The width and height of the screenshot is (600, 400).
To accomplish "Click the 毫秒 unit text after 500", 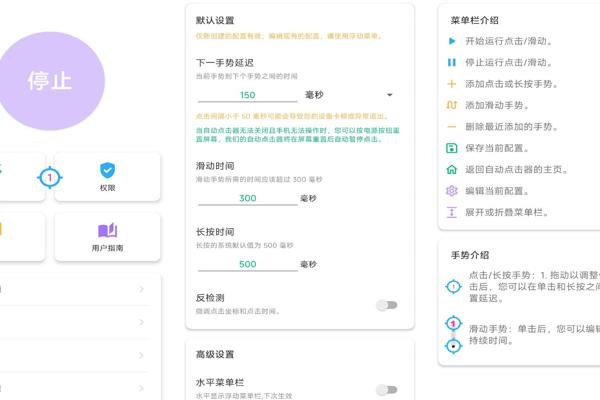I will coord(308,264).
